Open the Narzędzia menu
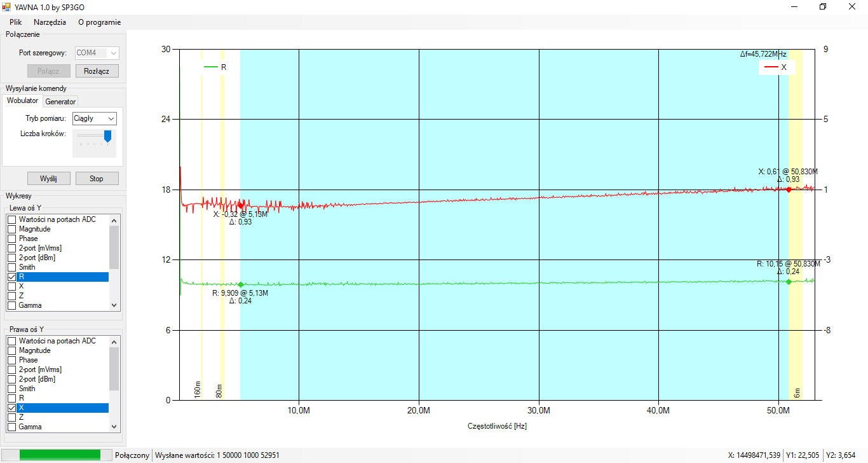868x463 pixels. point(50,22)
